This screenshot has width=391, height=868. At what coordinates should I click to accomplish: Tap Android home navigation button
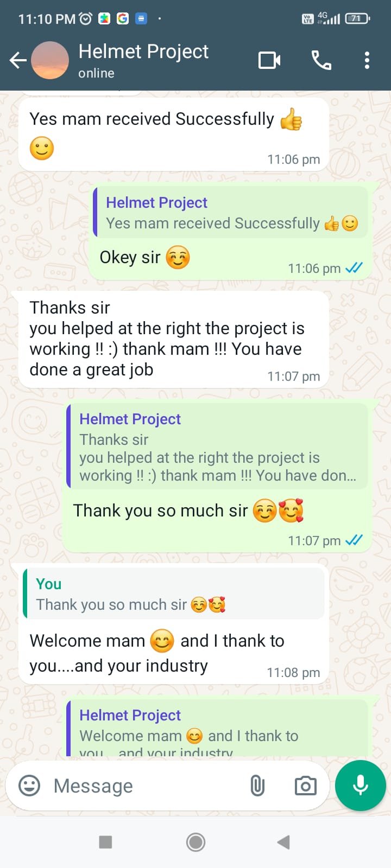(x=195, y=842)
